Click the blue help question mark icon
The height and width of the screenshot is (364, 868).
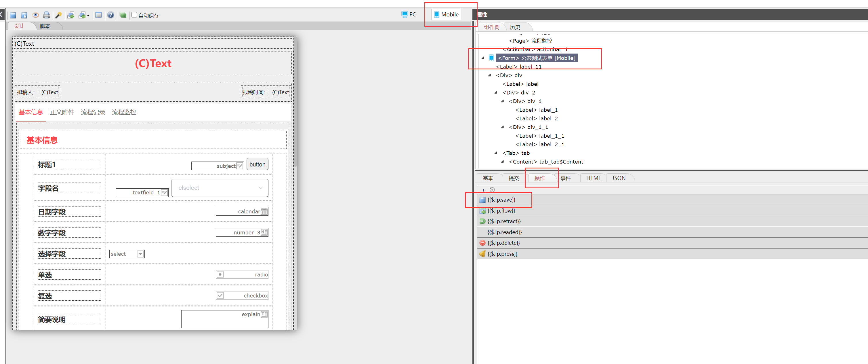pyautogui.click(x=110, y=15)
